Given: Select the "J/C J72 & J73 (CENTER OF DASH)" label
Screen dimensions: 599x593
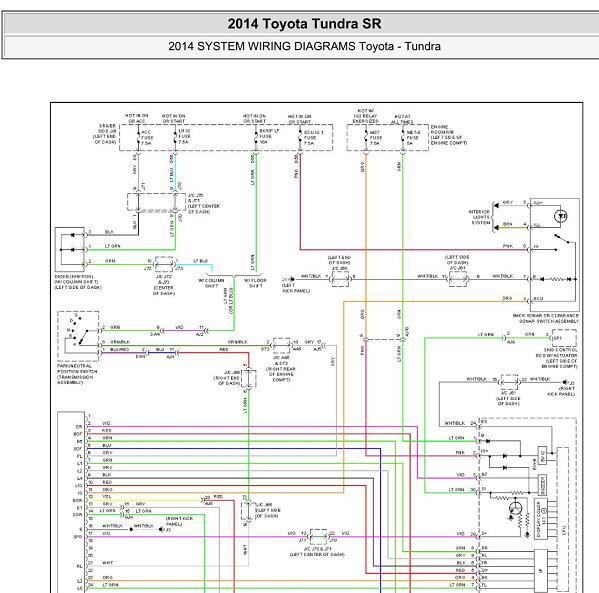Looking at the screenshot, I should tap(164, 285).
